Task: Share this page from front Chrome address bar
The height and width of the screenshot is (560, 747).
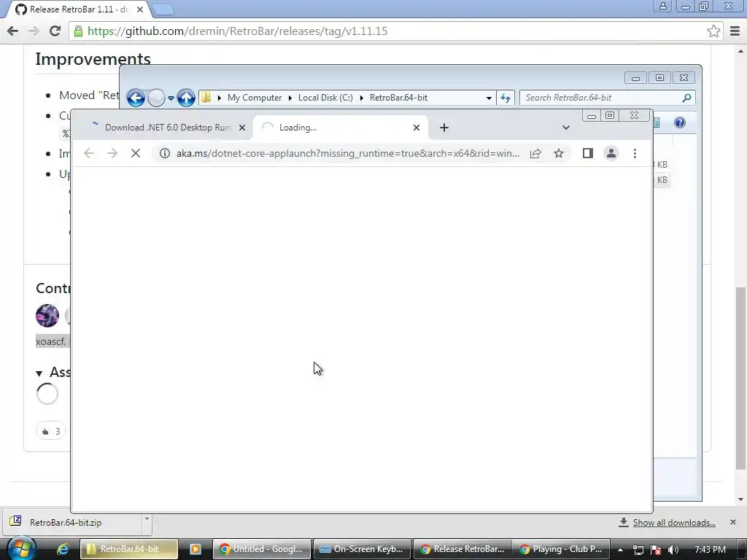Action: pos(535,153)
